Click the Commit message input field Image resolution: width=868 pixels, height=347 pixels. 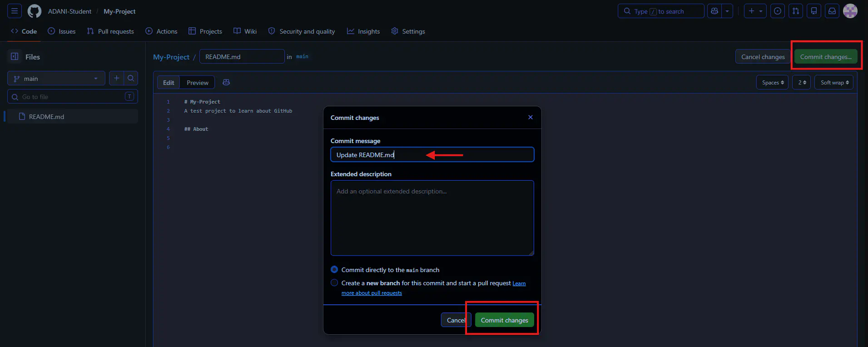pyautogui.click(x=432, y=154)
